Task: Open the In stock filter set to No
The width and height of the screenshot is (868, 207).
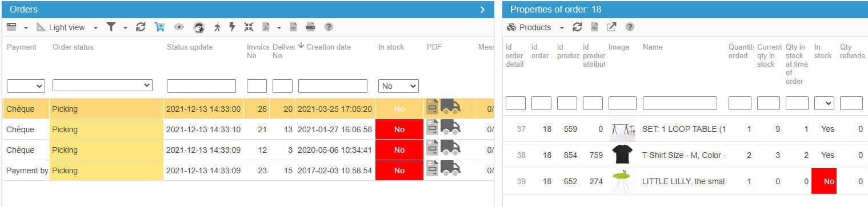Action: [x=398, y=86]
